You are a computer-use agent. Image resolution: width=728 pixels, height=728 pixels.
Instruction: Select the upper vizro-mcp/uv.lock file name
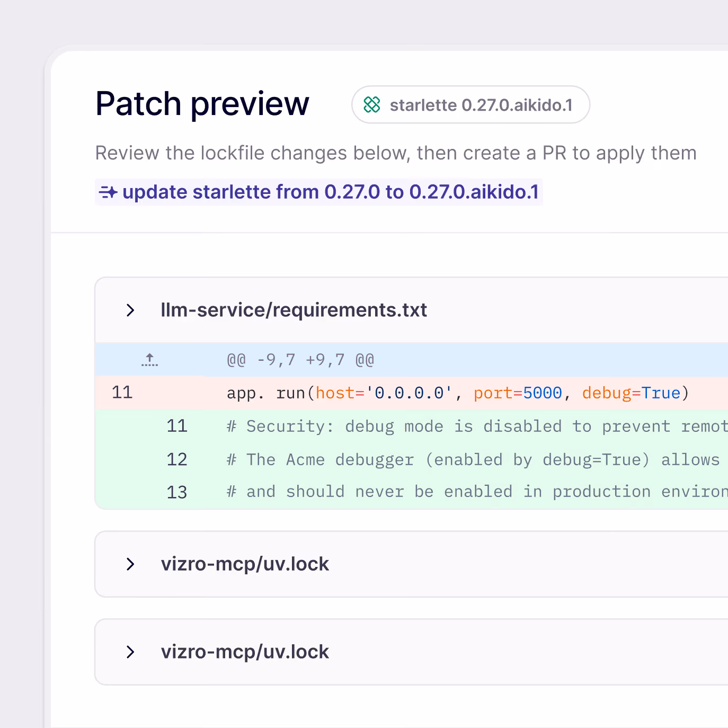point(245,564)
